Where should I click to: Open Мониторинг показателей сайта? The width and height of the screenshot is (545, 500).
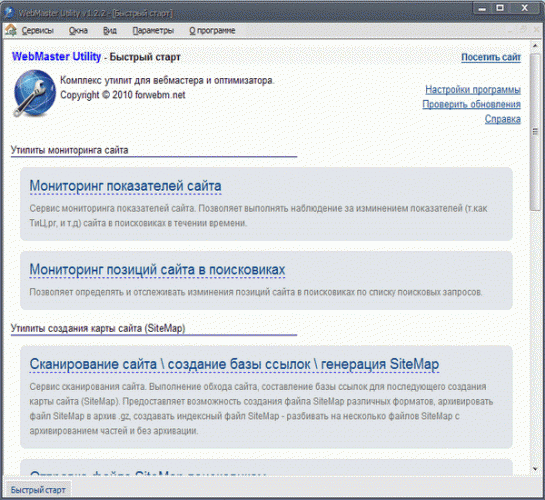(125, 186)
